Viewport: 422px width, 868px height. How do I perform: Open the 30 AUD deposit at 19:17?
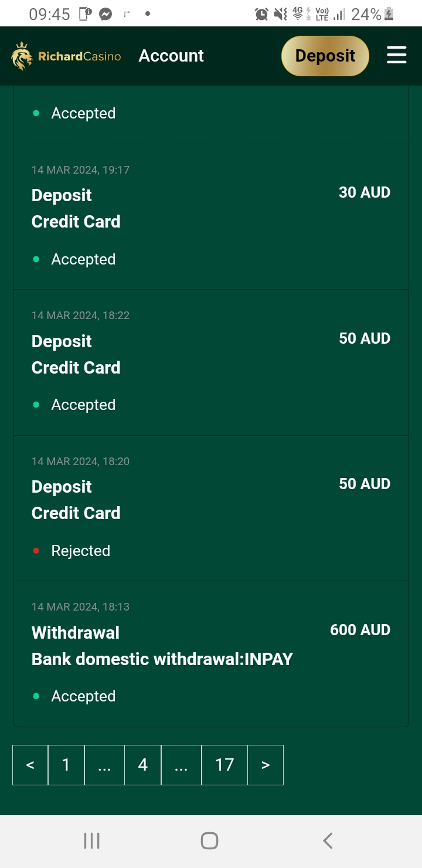(211, 216)
